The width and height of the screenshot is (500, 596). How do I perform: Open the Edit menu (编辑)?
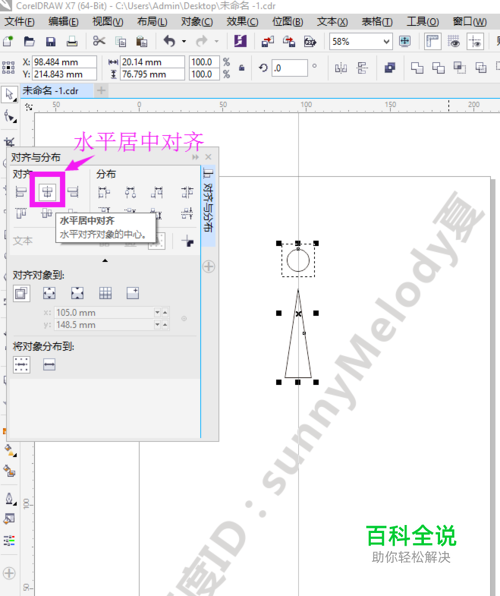coord(63,22)
